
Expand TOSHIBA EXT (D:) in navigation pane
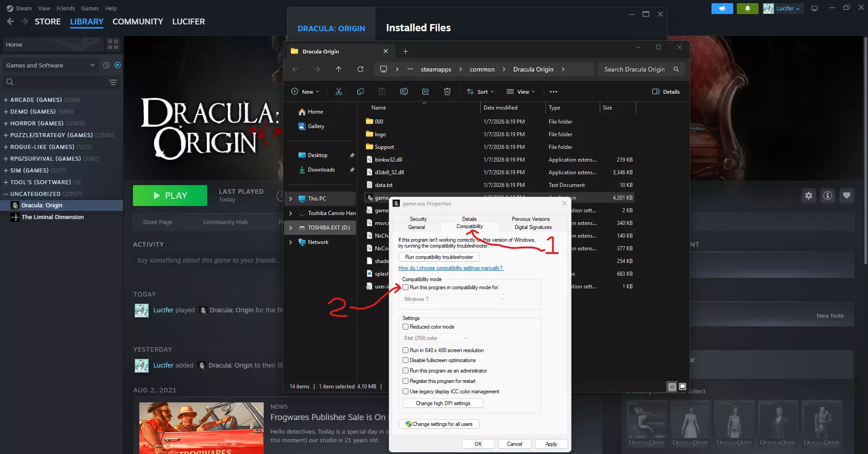tap(290, 228)
